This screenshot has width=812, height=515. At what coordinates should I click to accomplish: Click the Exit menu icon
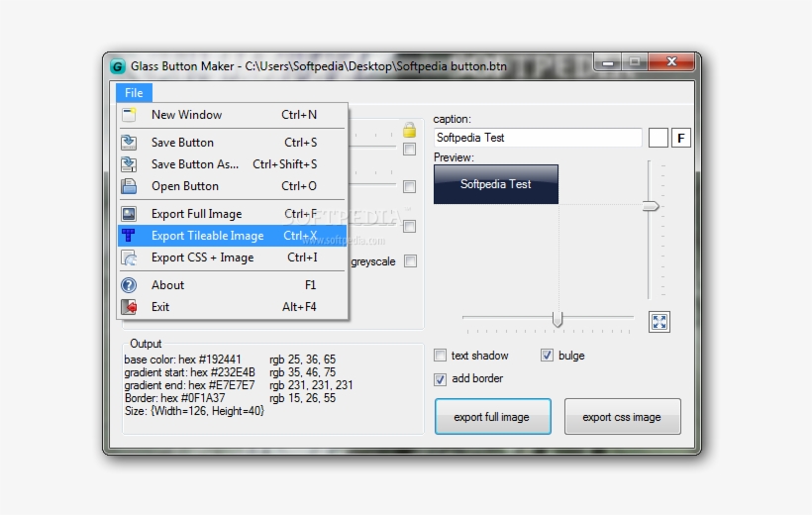coord(129,307)
